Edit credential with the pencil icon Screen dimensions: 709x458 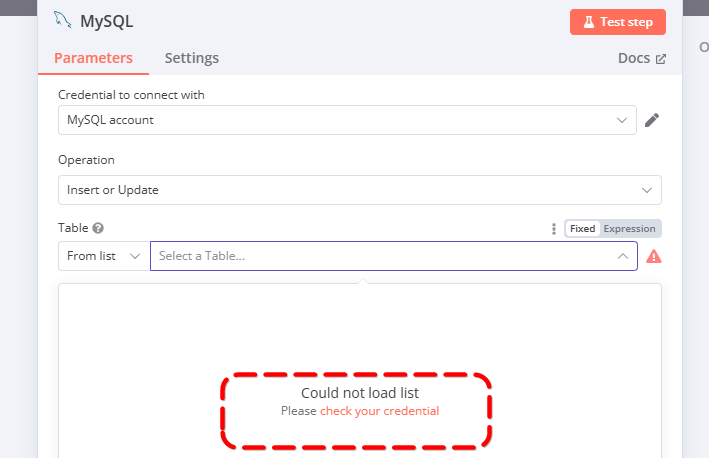(x=652, y=120)
